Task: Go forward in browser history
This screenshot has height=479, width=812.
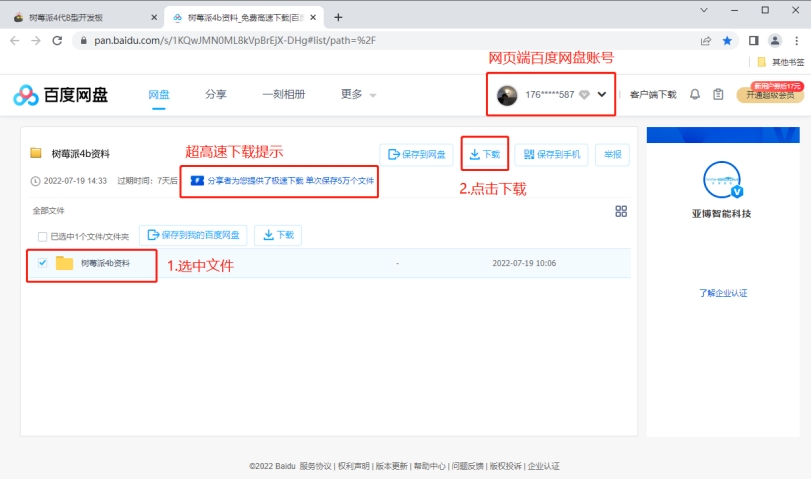Action: click(36, 40)
